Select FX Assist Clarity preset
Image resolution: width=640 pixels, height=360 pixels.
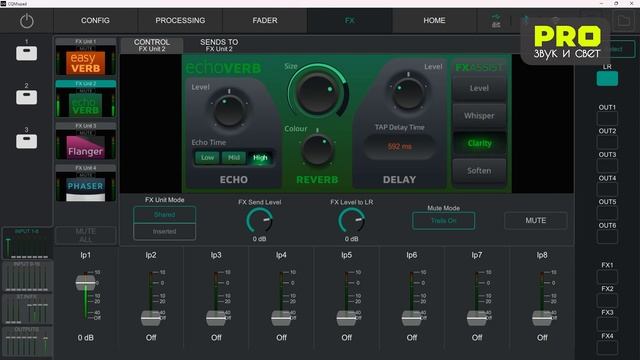pyautogui.click(x=479, y=143)
